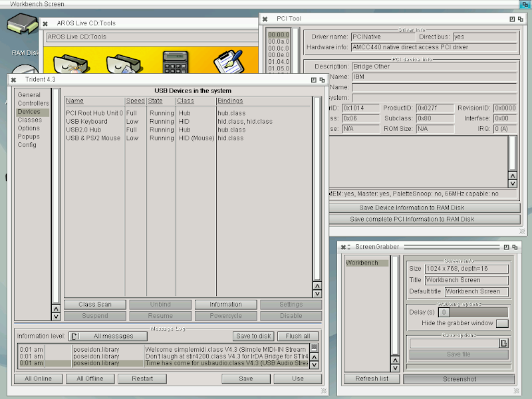Adjust the Delay (s) slider
This screenshot has width=532, height=399.
(x=474, y=312)
